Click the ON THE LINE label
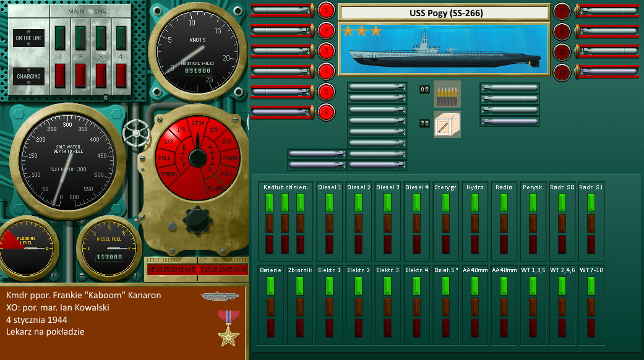This screenshot has height=360, width=644. (28, 38)
